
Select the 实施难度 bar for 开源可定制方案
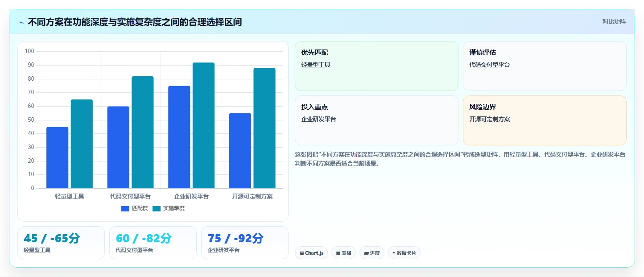click(x=264, y=128)
